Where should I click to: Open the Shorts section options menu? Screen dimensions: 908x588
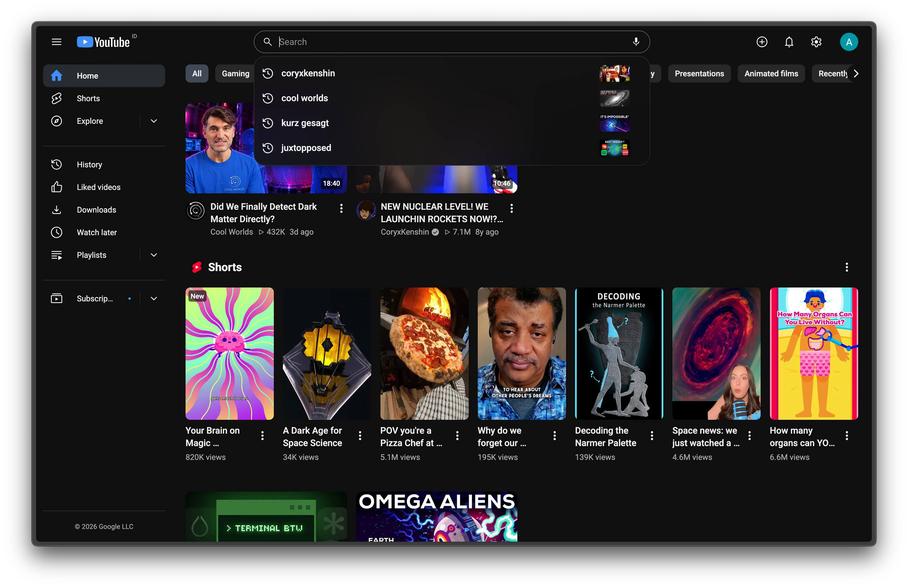click(x=847, y=267)
